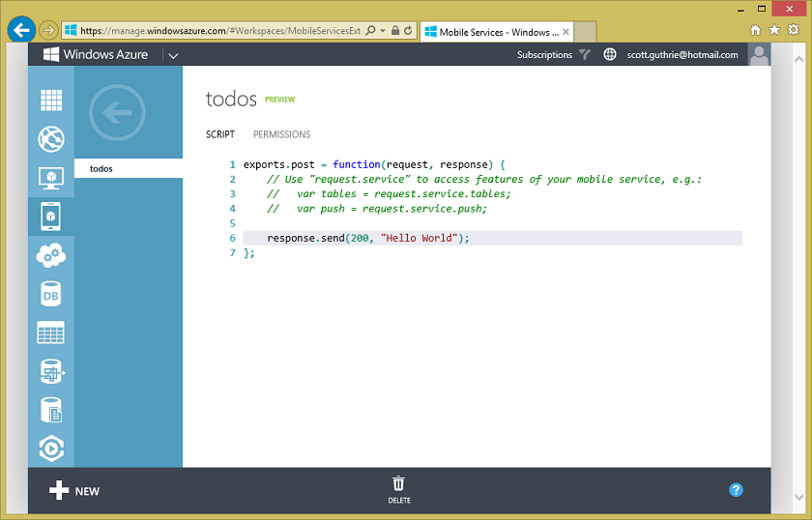Click the 'var push' comment line
This screenshot has width=812, height=520.
(x=376, y=209)
